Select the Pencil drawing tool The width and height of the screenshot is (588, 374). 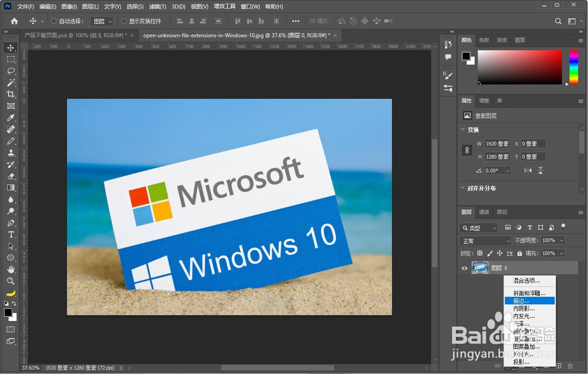point(11,141)
